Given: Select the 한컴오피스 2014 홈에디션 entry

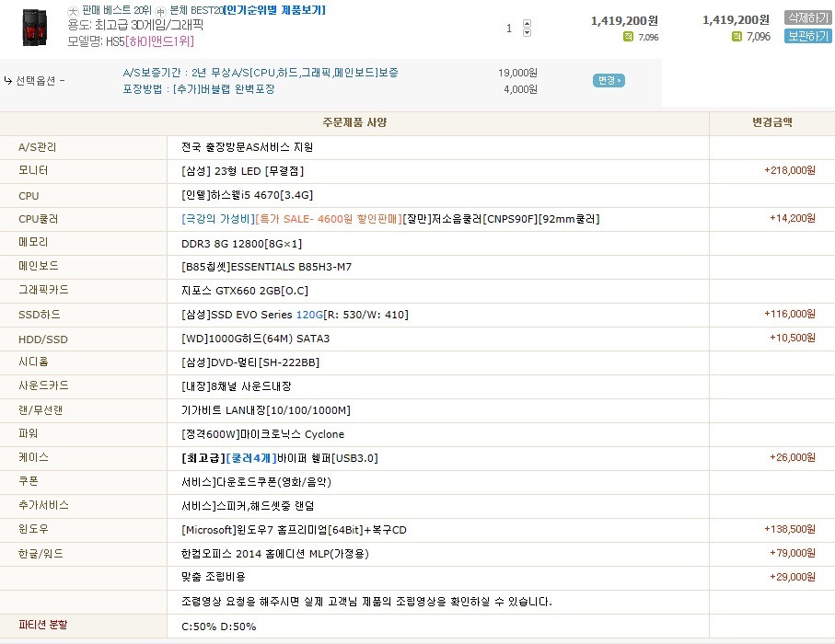Looking at the screenshot, I should click(274, 554).
